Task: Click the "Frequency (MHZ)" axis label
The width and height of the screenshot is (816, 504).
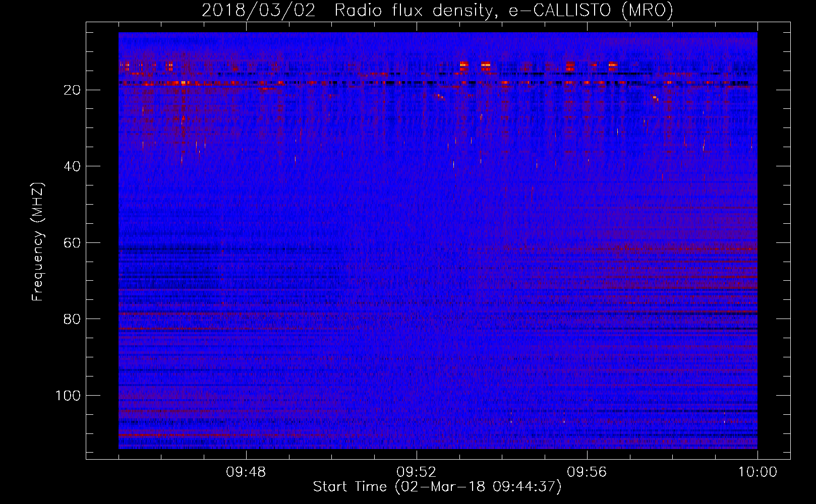Action: pos(38,242)
